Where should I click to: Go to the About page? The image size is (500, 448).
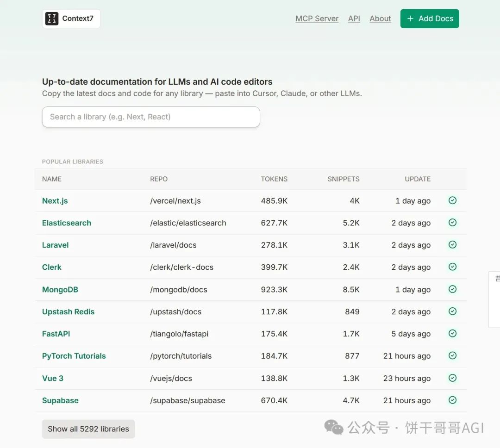point(380,19)
